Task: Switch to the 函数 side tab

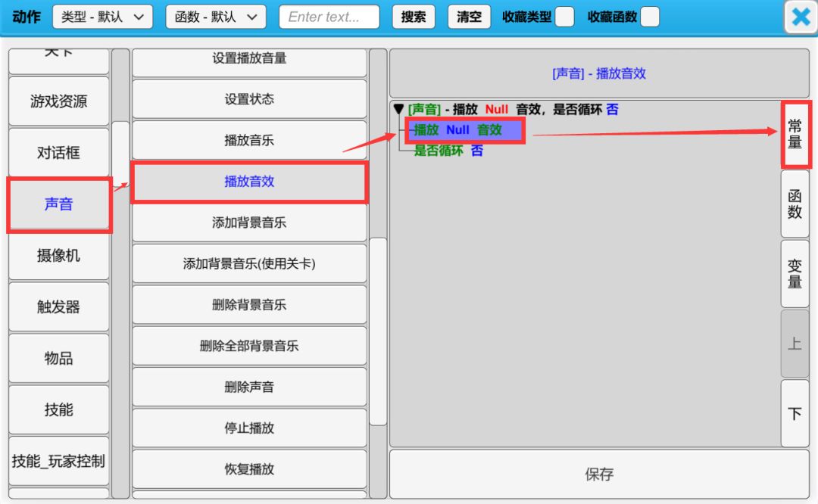Action: coord(795,204)
